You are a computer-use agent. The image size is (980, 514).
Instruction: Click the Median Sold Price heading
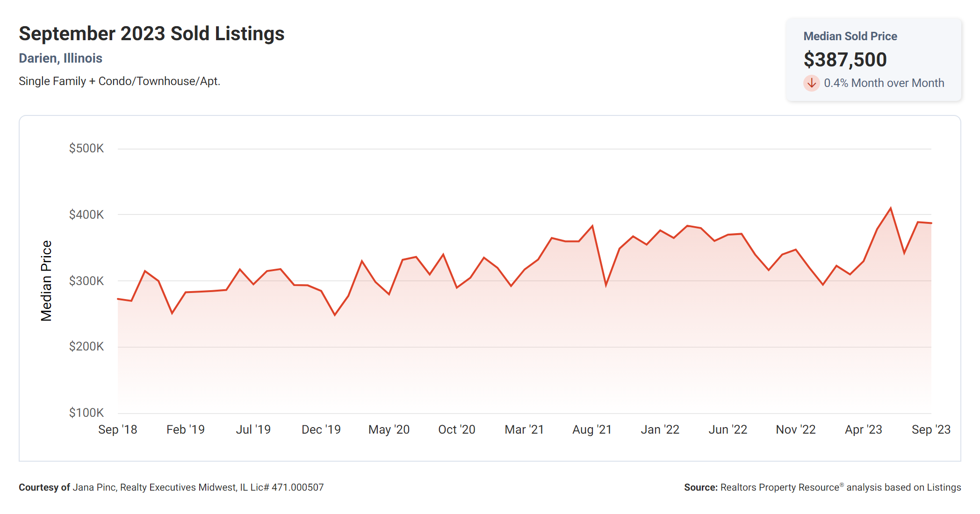[x=850, y=36]
